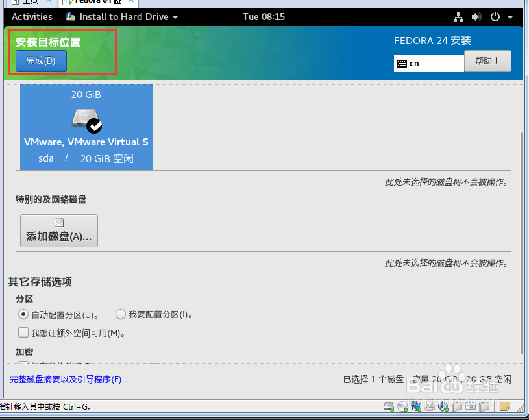Click the cn keyboard layout field
The image size is (529, 420).
point(429,64)
